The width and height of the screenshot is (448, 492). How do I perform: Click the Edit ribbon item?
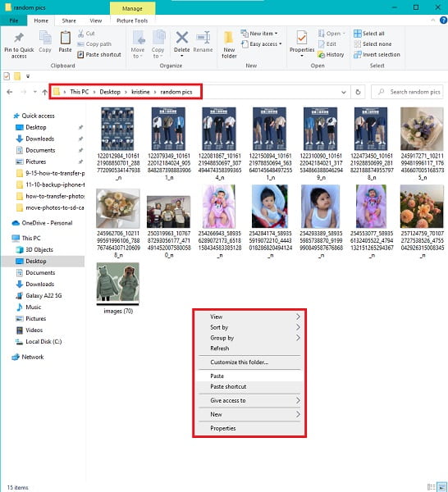coord(327,44)
